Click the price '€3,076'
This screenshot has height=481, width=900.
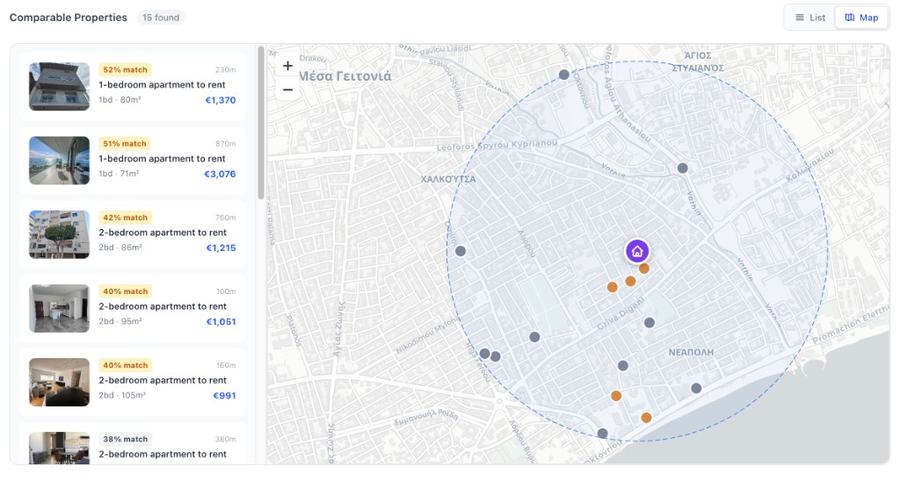click(x=220, y=174)
